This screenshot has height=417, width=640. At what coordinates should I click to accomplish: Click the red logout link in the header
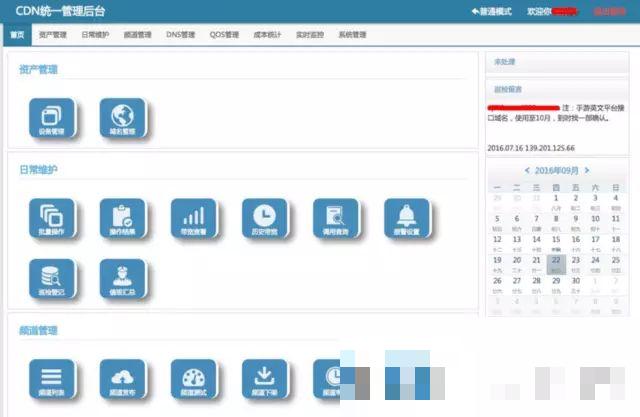609,11
